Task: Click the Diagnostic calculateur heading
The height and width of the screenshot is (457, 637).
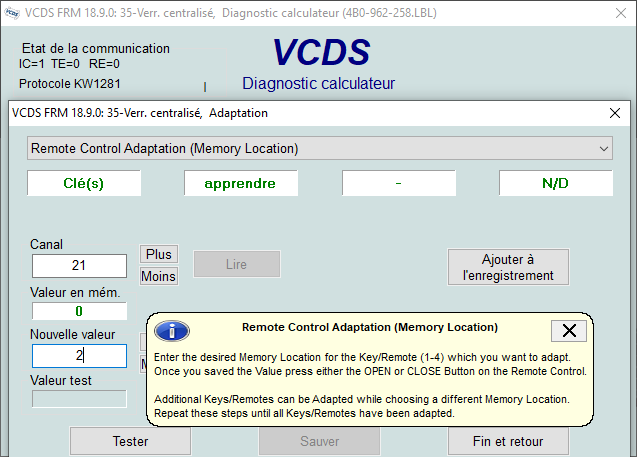Action: coord(318,83)
